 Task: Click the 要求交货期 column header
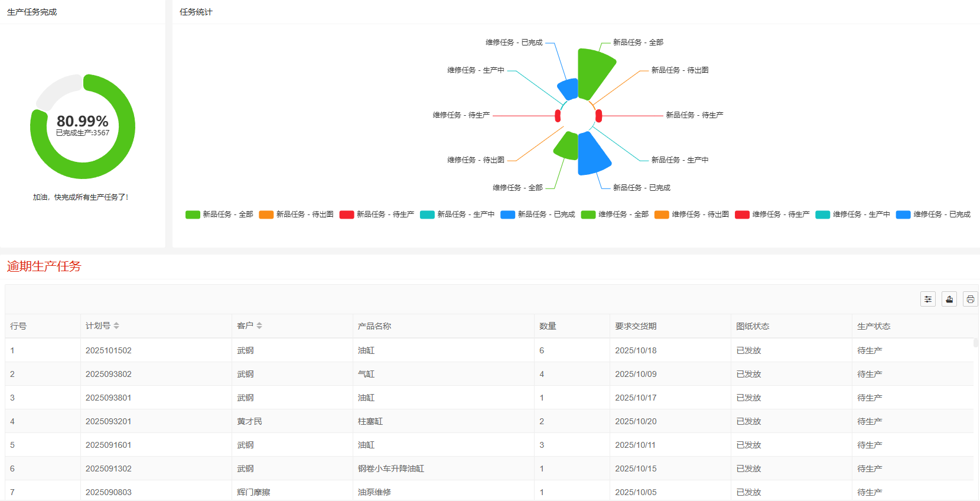pos(636,326)
